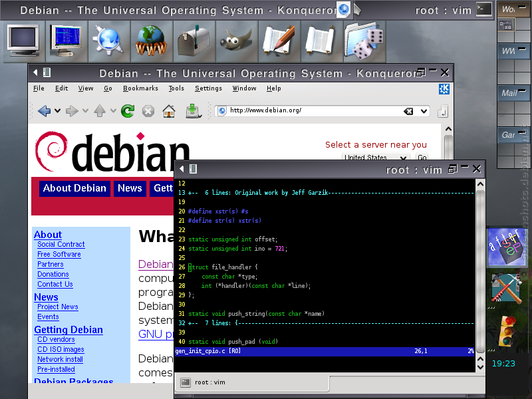Expand the URL history dropdown arrow
The width and height of the screenshot is (532, 399).
(x=424, y=111)
